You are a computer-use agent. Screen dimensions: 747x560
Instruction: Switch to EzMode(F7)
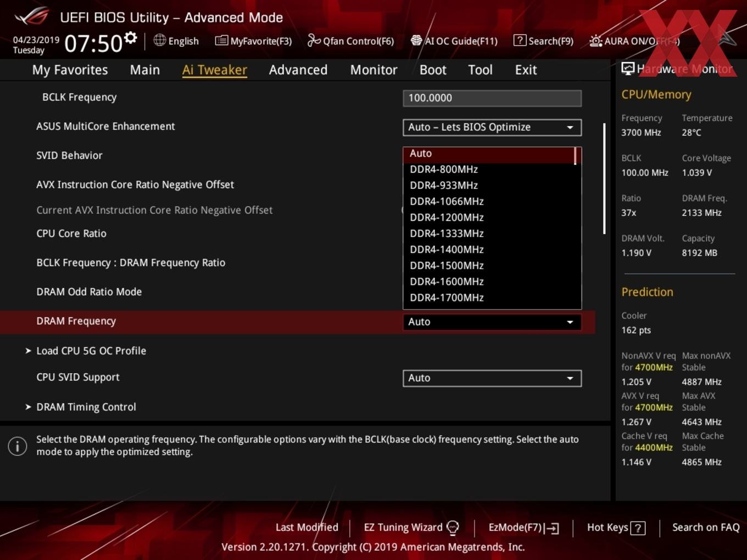tap(523, 528)
